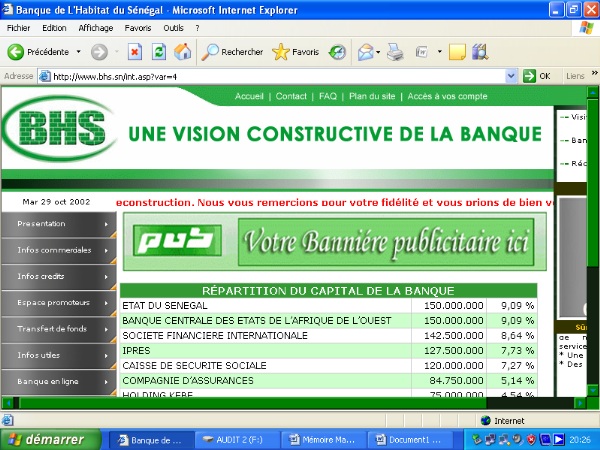Refresh the page with the green arrows icon

(x=159, y=52)
